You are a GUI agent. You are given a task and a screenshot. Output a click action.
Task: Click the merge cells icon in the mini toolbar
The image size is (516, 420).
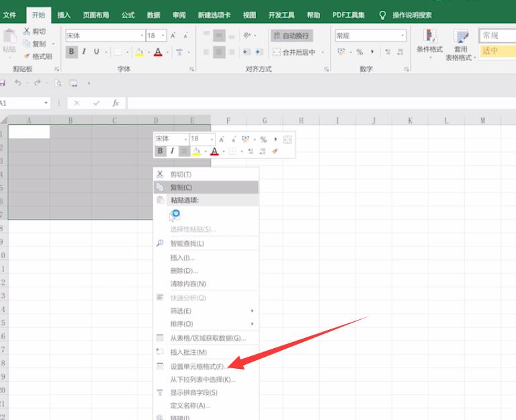(288, 139)
